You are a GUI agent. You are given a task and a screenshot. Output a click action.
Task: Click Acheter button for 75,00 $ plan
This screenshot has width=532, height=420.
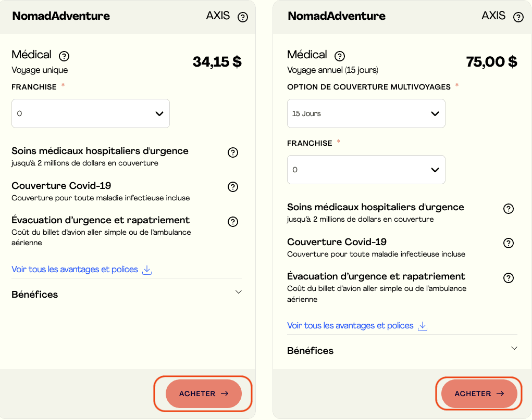coord(479,393)
